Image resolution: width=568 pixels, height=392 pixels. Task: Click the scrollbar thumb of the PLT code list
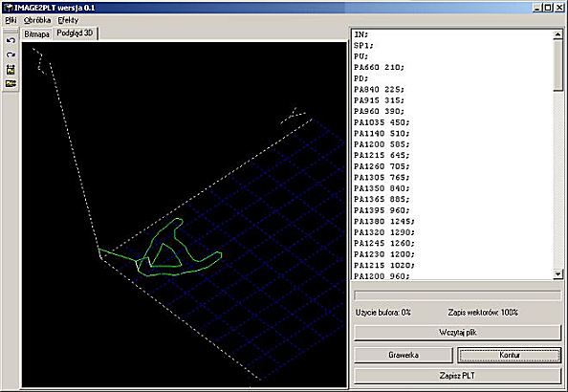[x=557, y=65]
